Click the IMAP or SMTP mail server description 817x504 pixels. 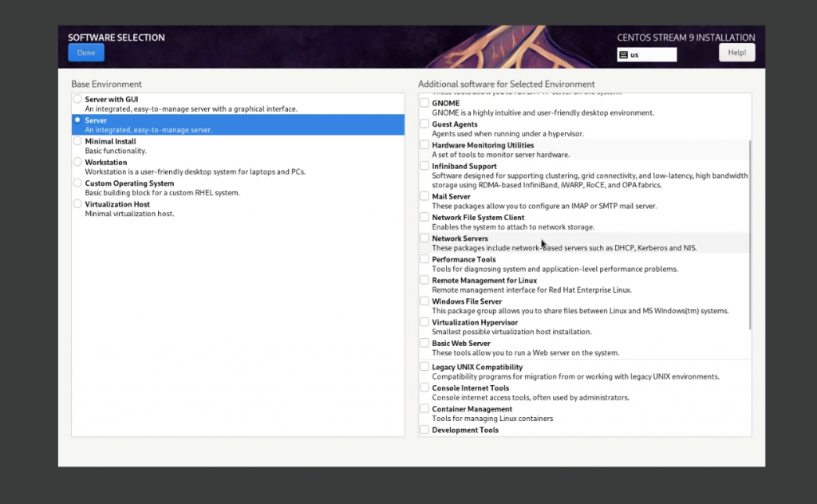[x=544, y=206]
